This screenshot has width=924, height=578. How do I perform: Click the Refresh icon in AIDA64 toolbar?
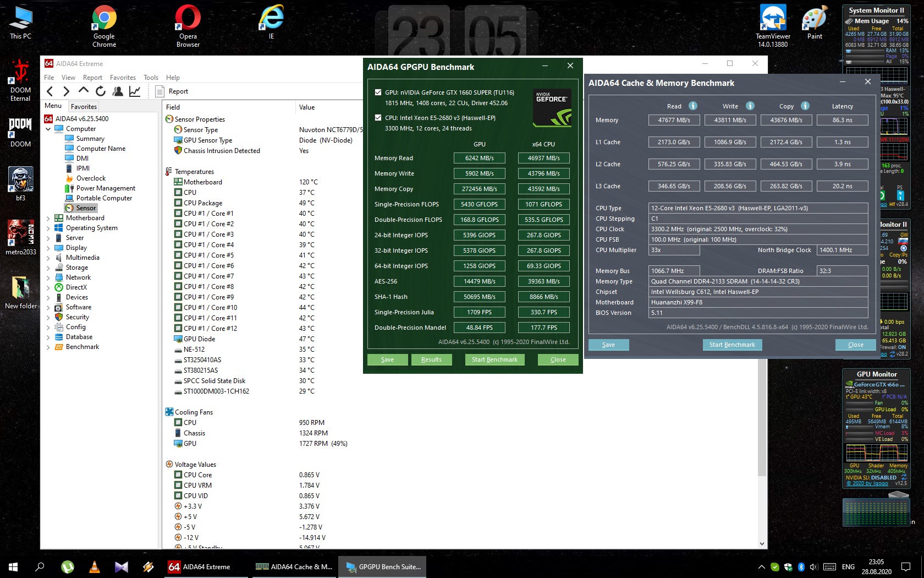(x=101, y=91)
